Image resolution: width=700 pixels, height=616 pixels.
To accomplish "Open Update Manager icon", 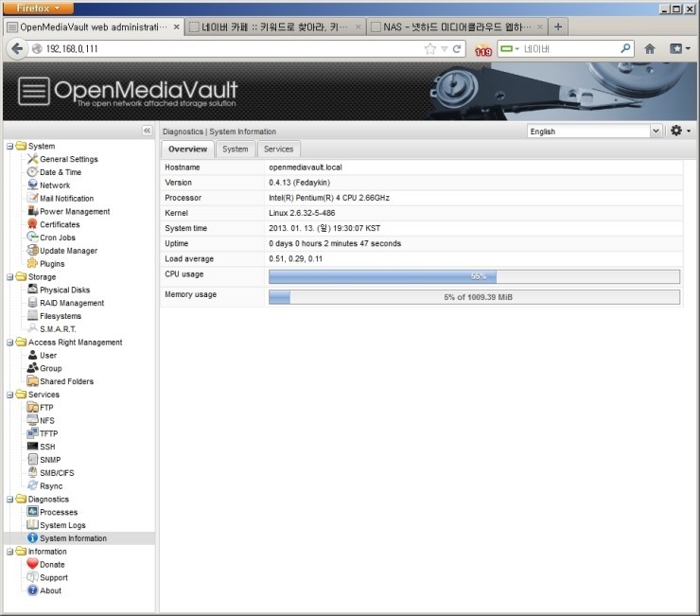I will point(32,250).
